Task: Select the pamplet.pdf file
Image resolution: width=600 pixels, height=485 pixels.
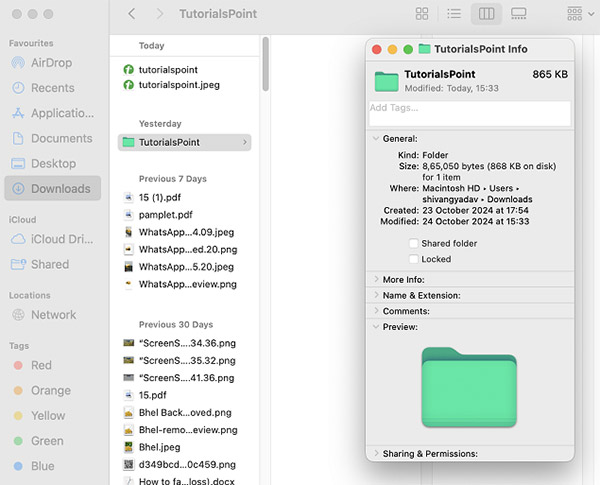Action: [x=165, y=215]
